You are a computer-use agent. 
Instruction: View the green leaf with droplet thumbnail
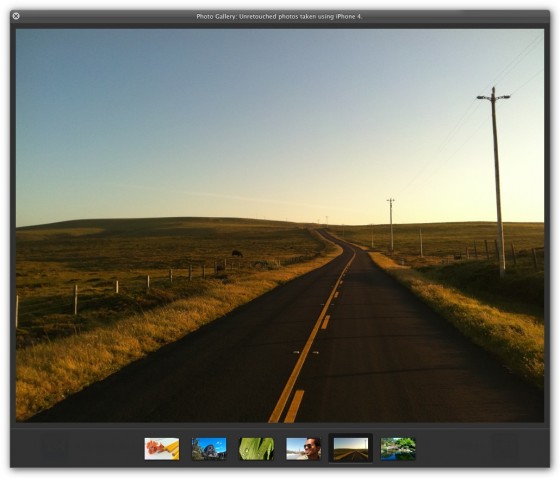coord(256,449)
